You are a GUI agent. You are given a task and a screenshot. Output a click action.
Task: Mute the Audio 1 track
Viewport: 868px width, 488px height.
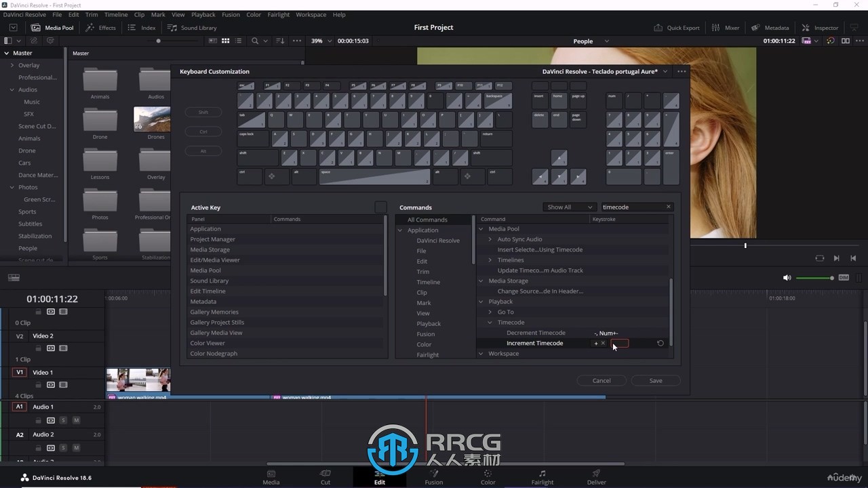[x=76, y=420]
